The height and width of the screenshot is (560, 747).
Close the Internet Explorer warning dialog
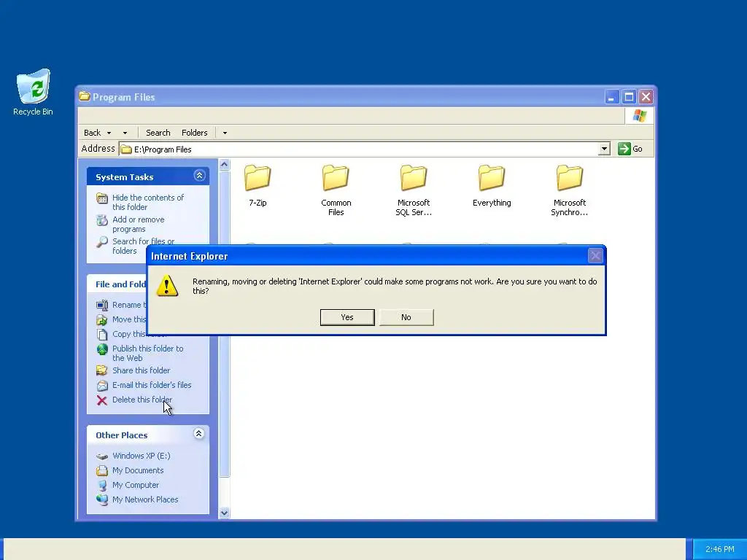(595, 256)
